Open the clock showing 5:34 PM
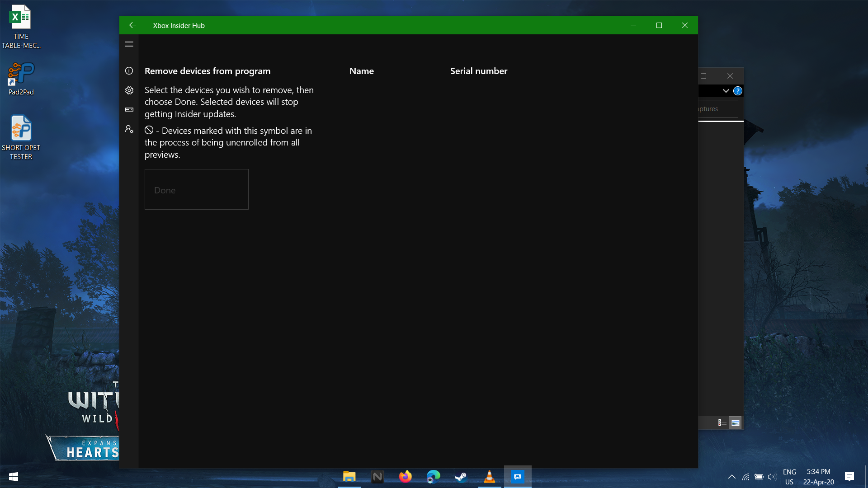Screen dimensions: 868x488 tap(818, 477)
